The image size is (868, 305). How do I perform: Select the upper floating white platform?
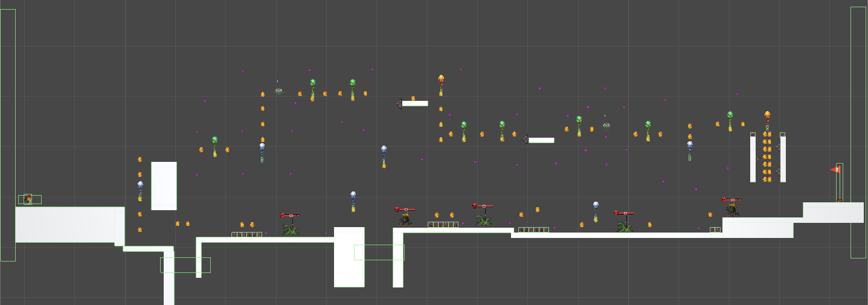click(x=415, y=103)
